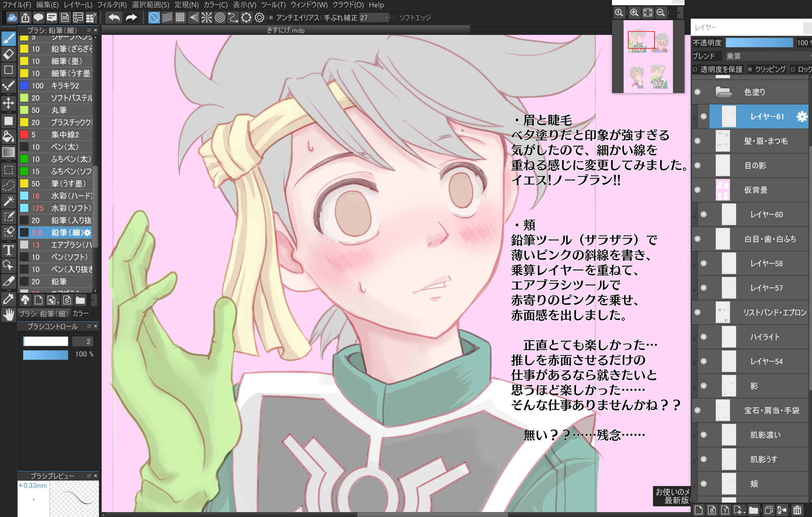Select the Hand pan tool
This screenshot has width=812, height=517.
tap(9, 315)
